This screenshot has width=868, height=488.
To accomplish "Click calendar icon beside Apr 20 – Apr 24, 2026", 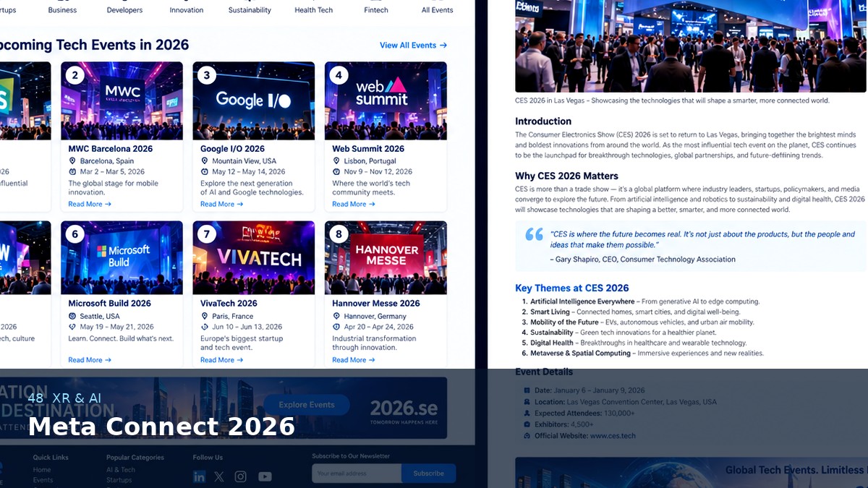I will [x=336, y=327].
